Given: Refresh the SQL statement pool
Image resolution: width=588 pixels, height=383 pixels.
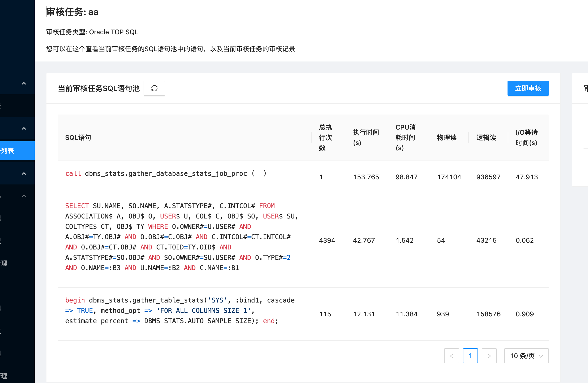Looking at the screenshot, I should (154, 88).
